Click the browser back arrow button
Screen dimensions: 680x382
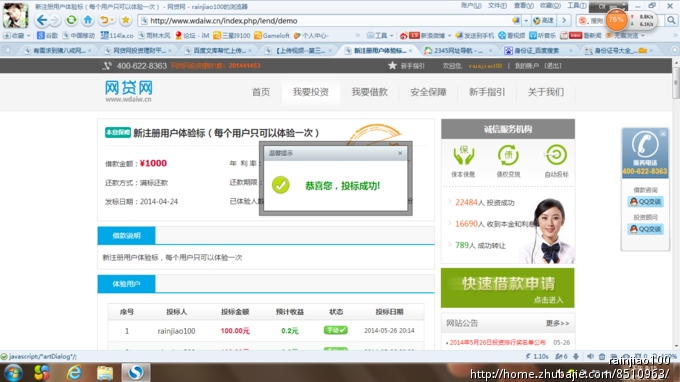pyautogui.click(x=42, y=20)
